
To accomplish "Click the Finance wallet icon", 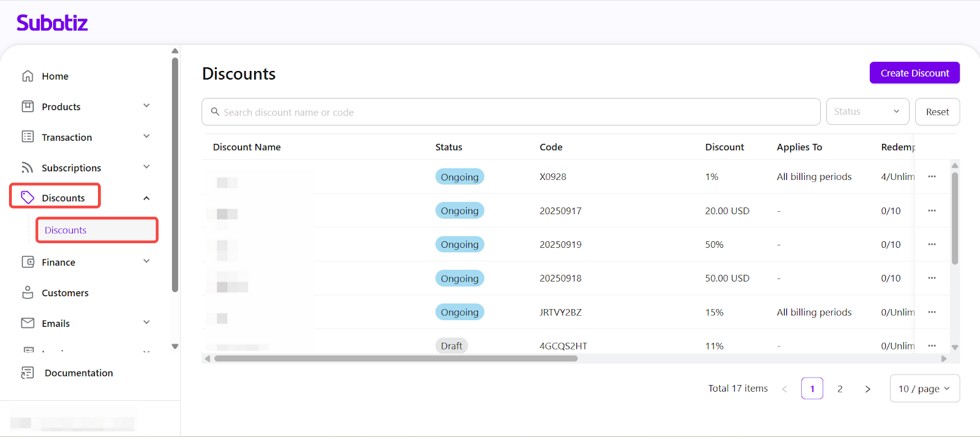I will coord(28,262).
